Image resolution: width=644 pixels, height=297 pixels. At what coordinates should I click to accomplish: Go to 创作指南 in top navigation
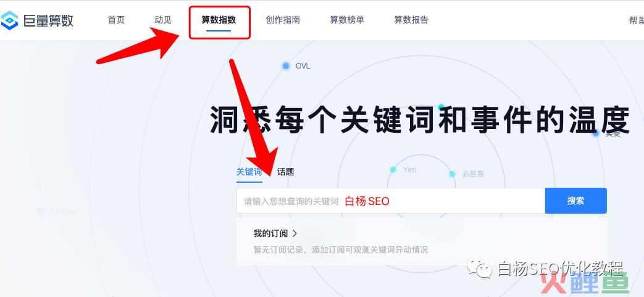tap(283, 20)
